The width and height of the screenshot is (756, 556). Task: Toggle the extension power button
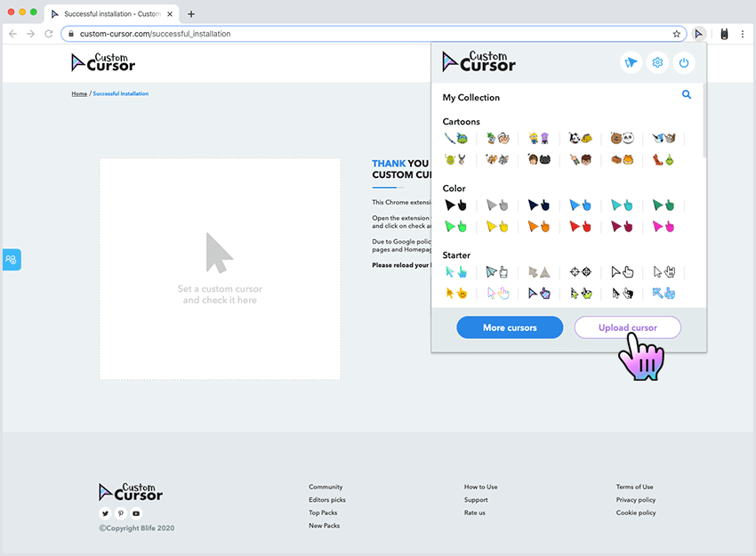(684, 62)
